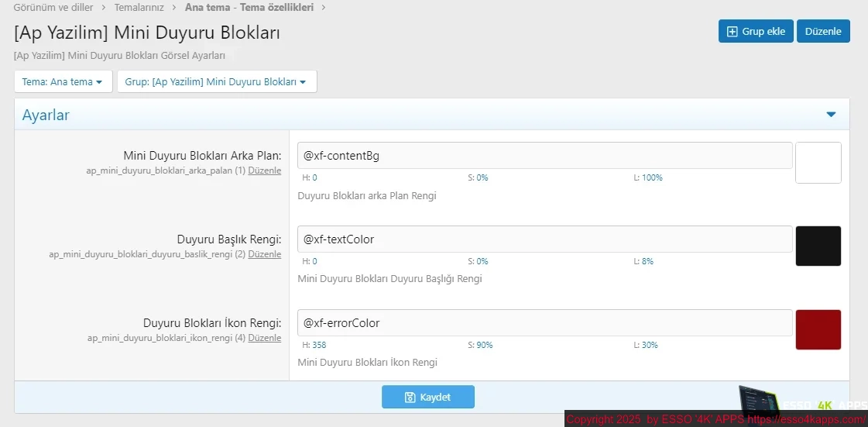Image resolution: width=868 pixels, height=427 pixels.
Task: Click the white Arka Plan color swatch
Action: pyautogui.click(x=818, y=163)
